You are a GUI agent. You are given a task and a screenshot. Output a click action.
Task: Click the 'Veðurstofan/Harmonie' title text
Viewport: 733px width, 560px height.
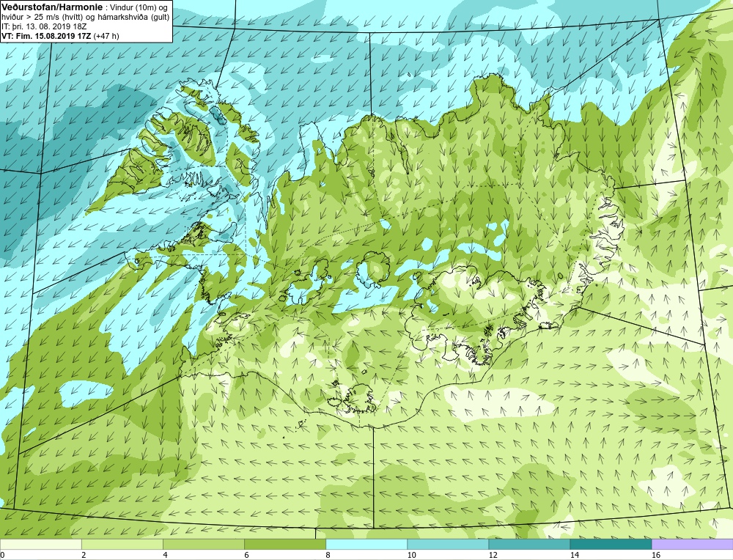click(51, 7)
